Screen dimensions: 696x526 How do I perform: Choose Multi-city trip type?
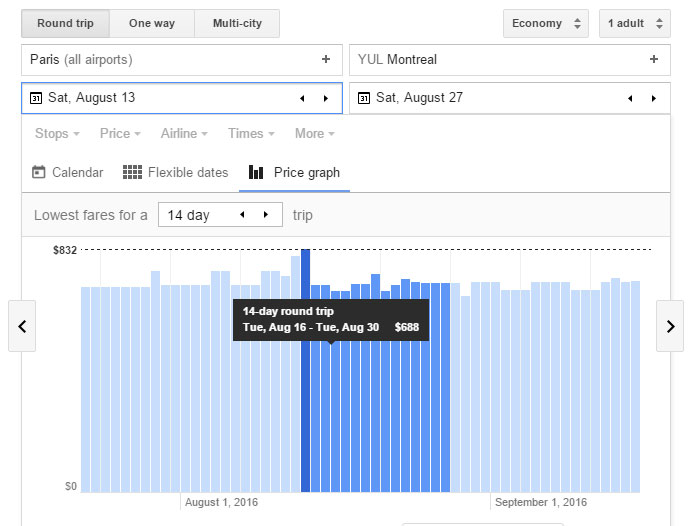coord(237,24)
